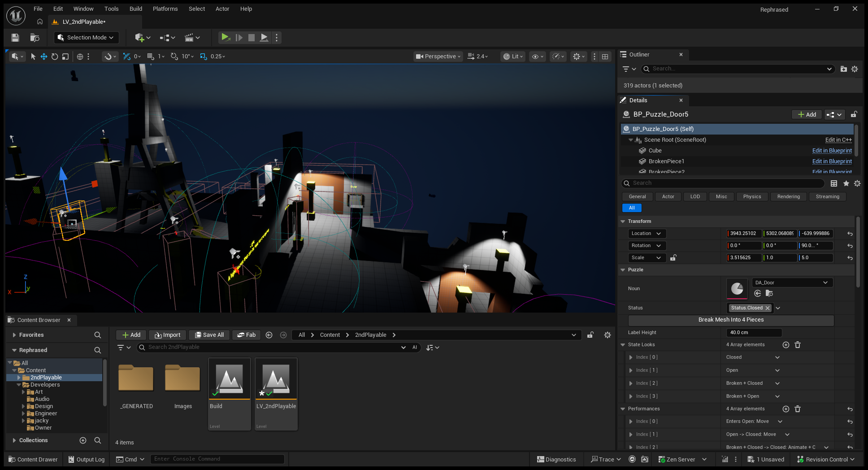
Task: Open the Lit view mode dropdown
Action: [x=512, y=57]
